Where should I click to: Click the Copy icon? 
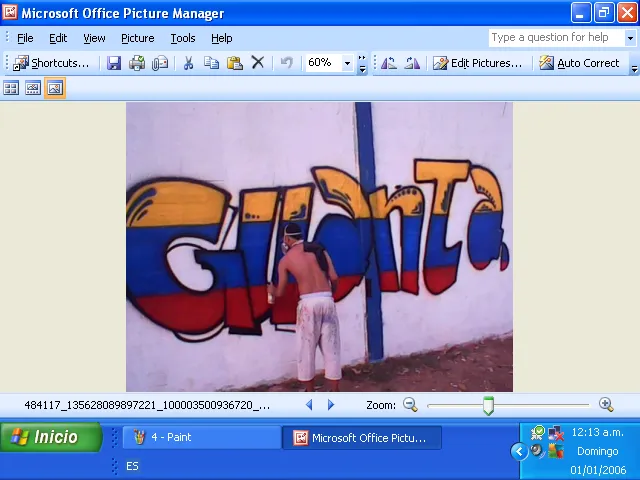click(211, 63)
